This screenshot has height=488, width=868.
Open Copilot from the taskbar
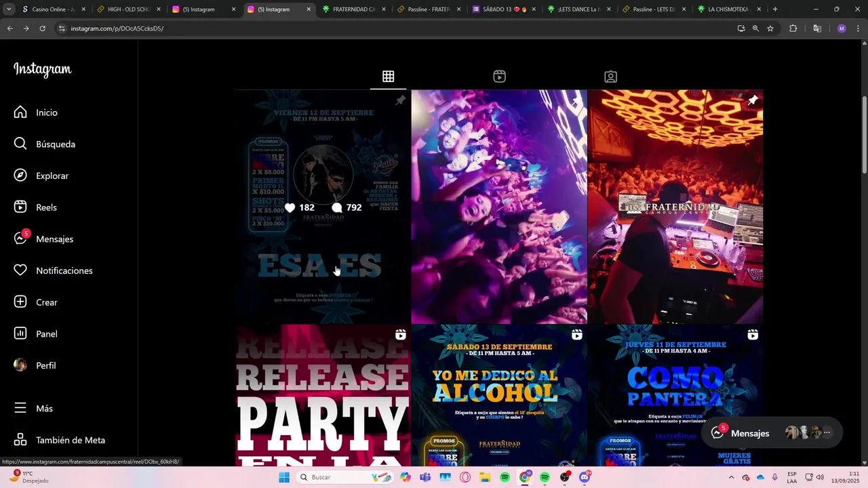[406, 477]
